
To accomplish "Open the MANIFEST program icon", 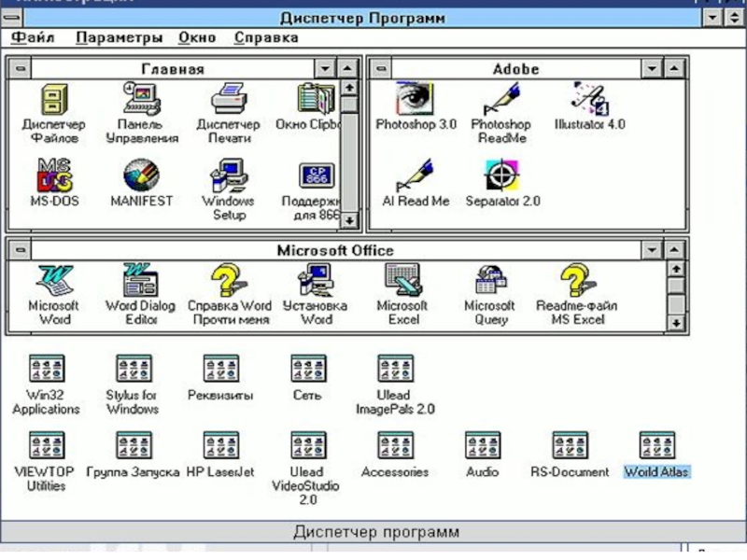I will click(141, 175).
